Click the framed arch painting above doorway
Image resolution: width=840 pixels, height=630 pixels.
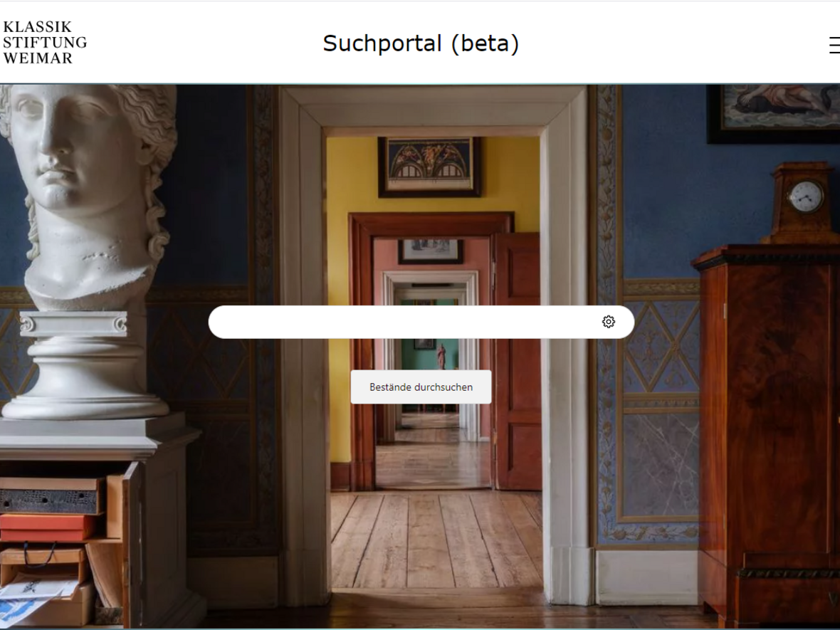tap(429, 167)
